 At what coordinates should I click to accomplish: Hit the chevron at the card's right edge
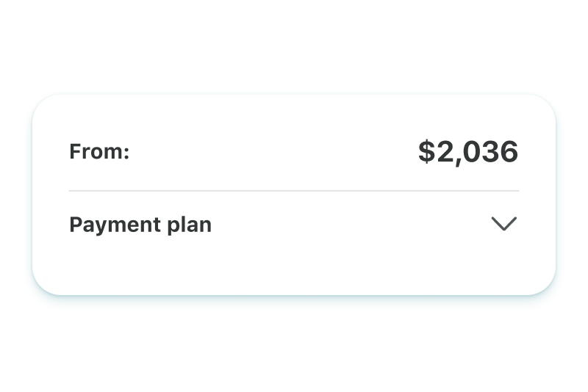503,224
